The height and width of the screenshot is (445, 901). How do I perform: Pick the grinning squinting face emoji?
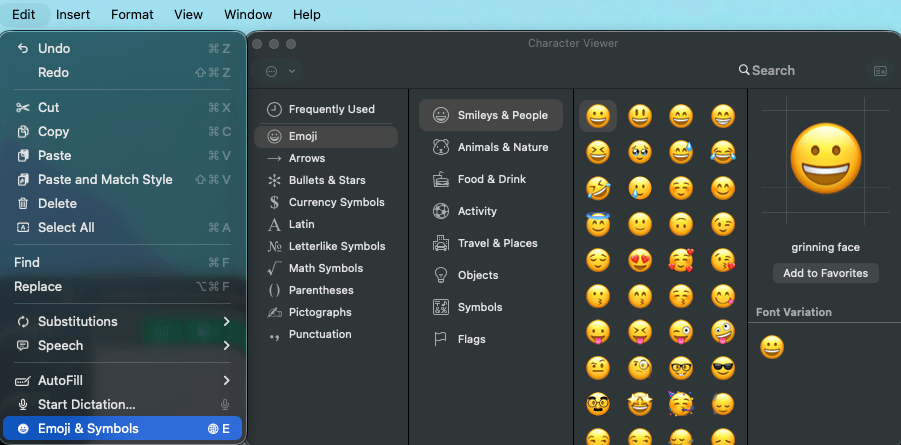[x=598, y=152]
